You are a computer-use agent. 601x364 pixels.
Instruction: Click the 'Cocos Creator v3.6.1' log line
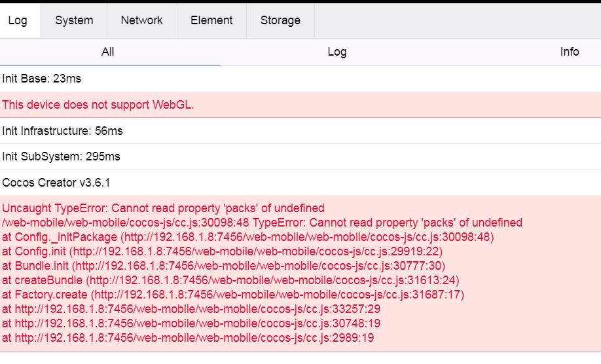click(x=56, y=183)
